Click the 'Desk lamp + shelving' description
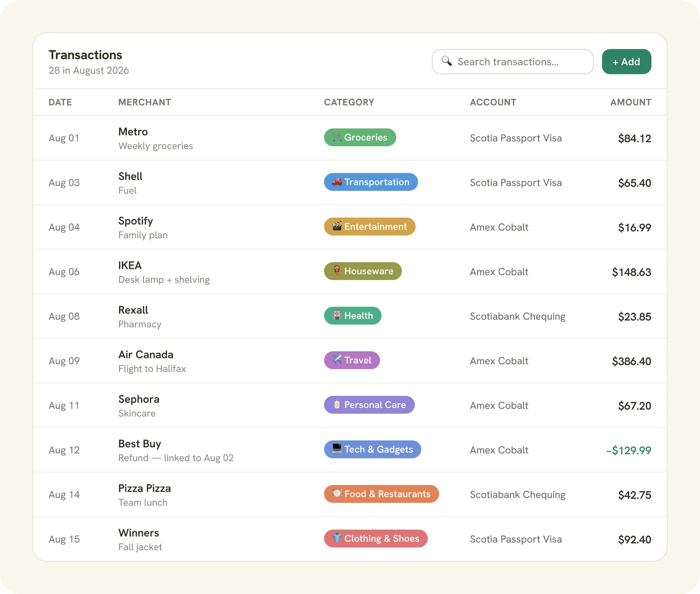 tap(164, 280)
